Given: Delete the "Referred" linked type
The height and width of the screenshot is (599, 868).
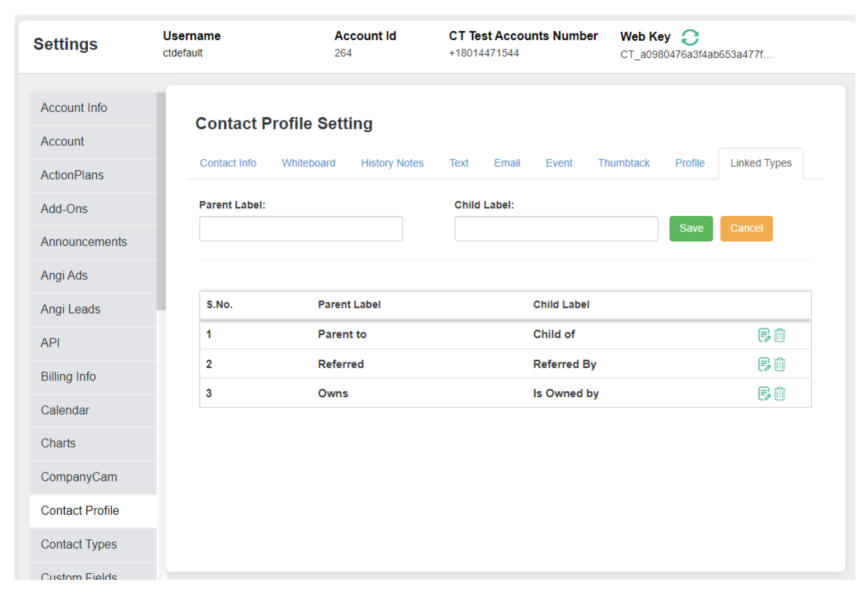Looking at the screenshot, I should pos(780,365).
